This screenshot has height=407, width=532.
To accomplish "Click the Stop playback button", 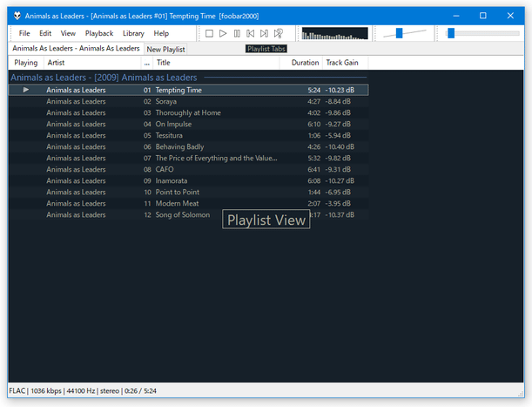I will pyautogui.click(x=209, y=33).
